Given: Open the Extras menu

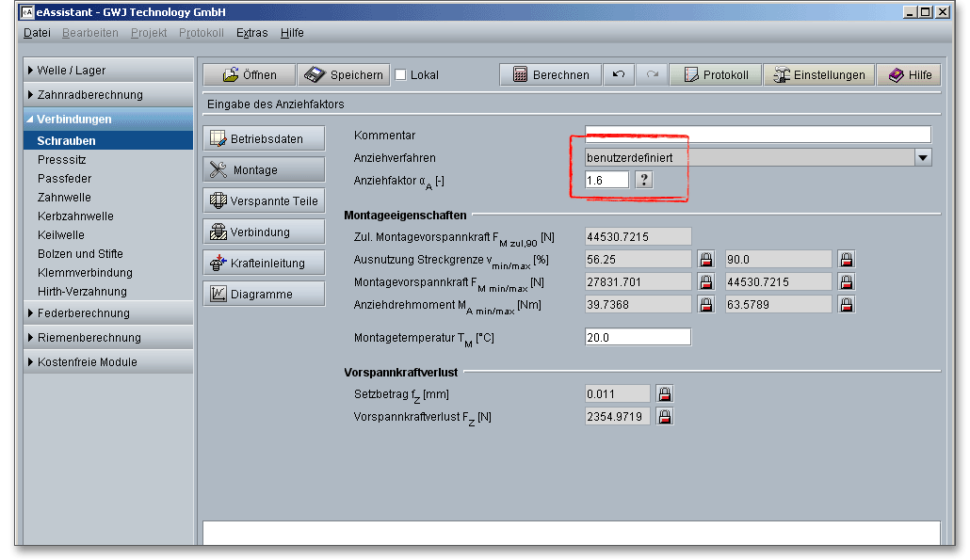Looking at the screenshot, I should pos(251,33).
